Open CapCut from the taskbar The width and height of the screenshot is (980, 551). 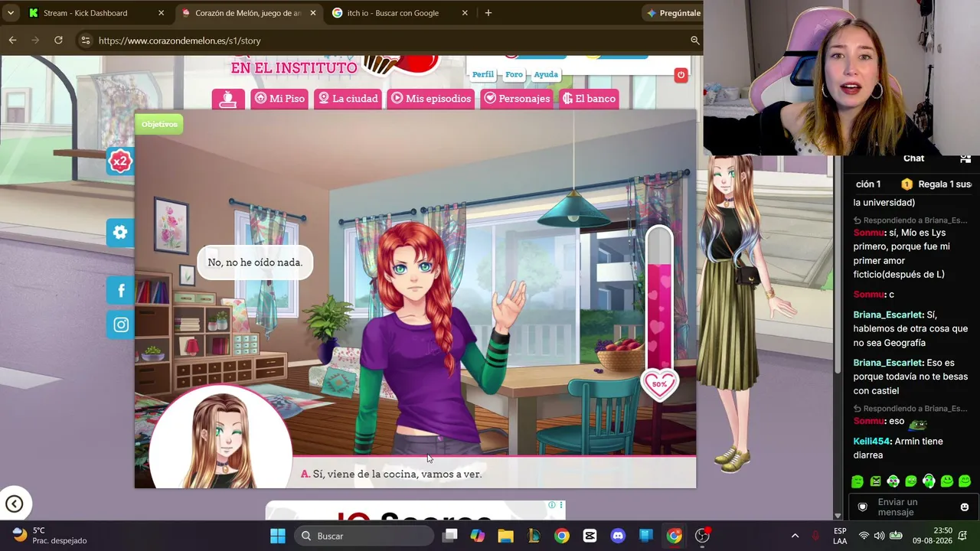590,536
